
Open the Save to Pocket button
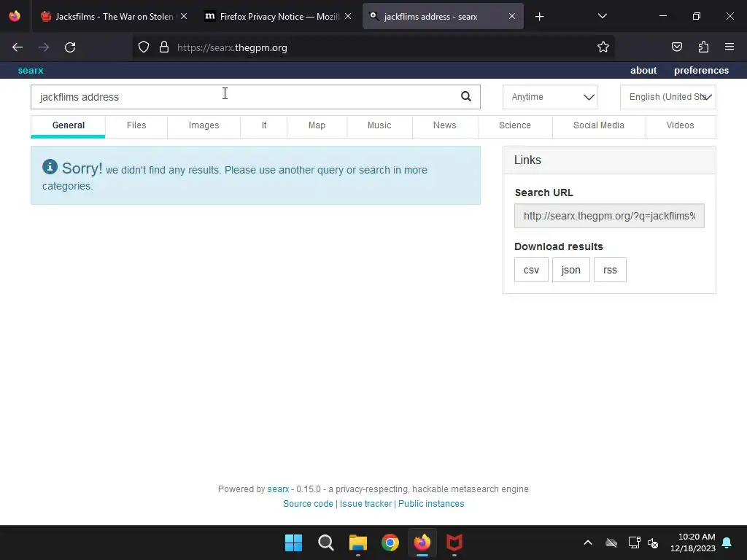(x=677, y=47)
